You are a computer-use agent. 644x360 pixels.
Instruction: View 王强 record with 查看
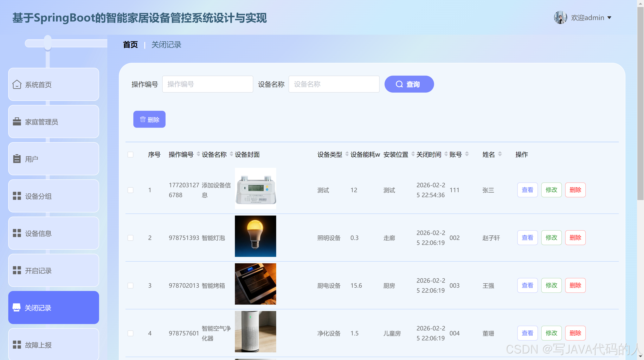pyautogui.click(x=527, y=285)
